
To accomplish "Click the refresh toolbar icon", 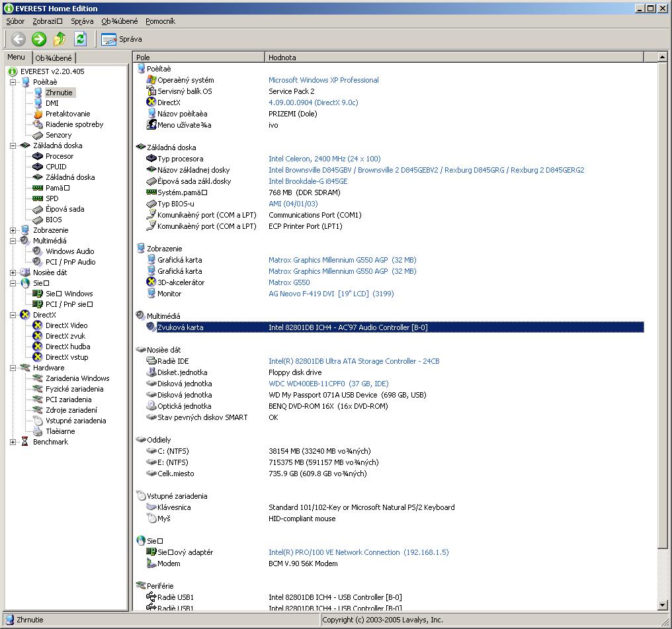I will click(x=81, y=39).
